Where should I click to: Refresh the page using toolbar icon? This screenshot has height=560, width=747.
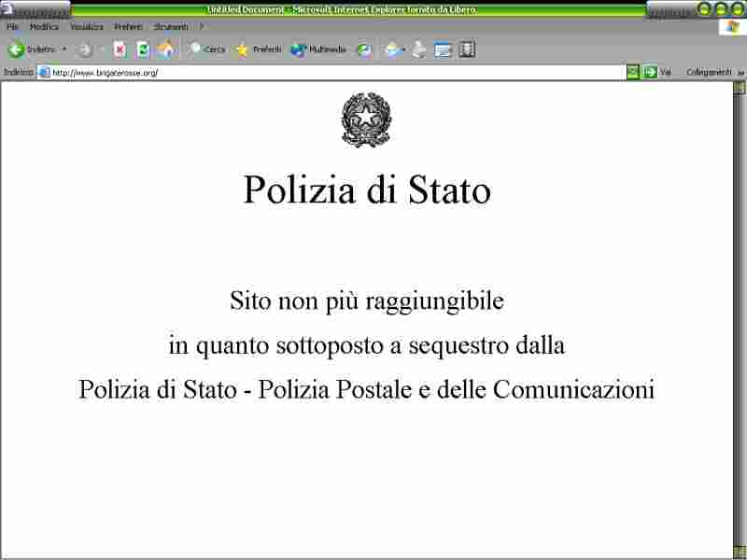[143, 49]
